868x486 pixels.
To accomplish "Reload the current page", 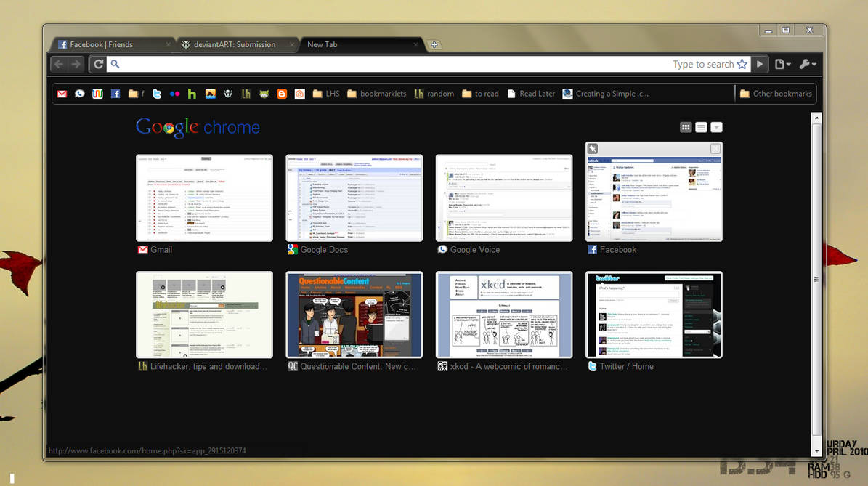I will coord(98,64).
